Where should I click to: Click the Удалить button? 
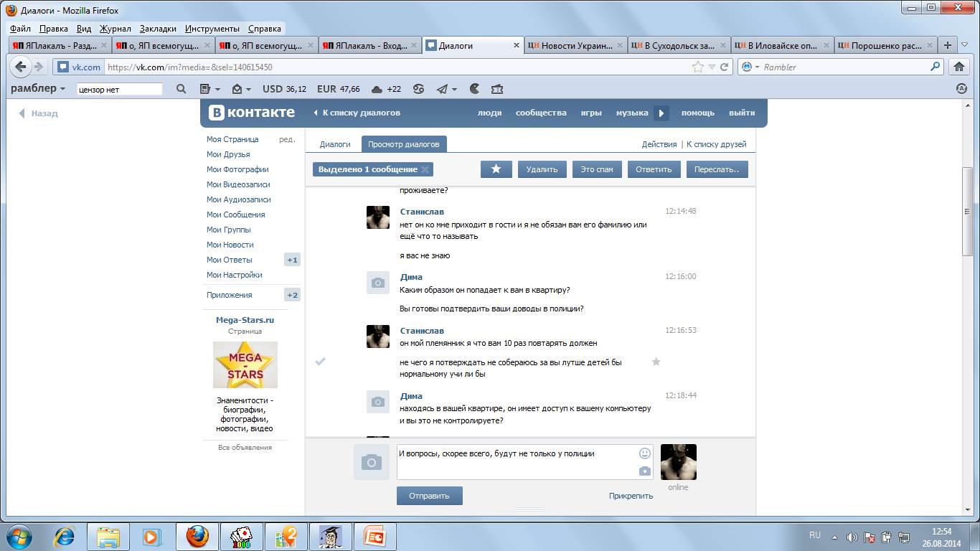tap(542, 169)
